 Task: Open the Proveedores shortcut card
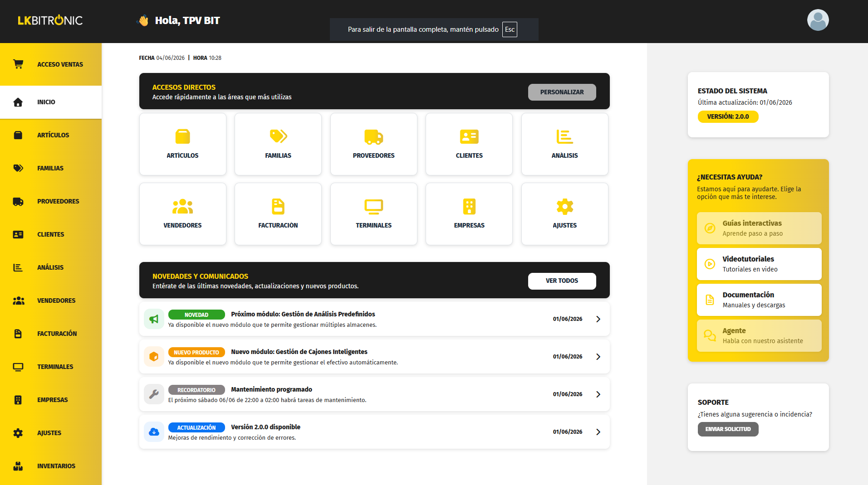(374, 144)
